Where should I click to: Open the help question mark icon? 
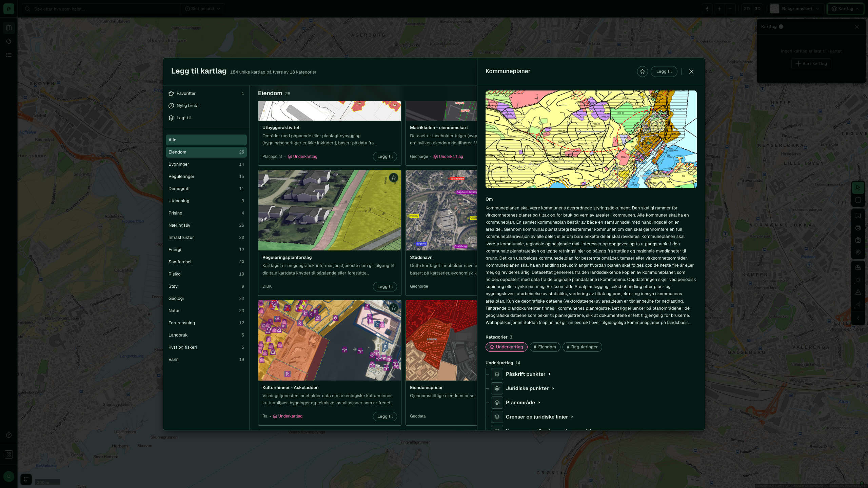tap(9, 435)
